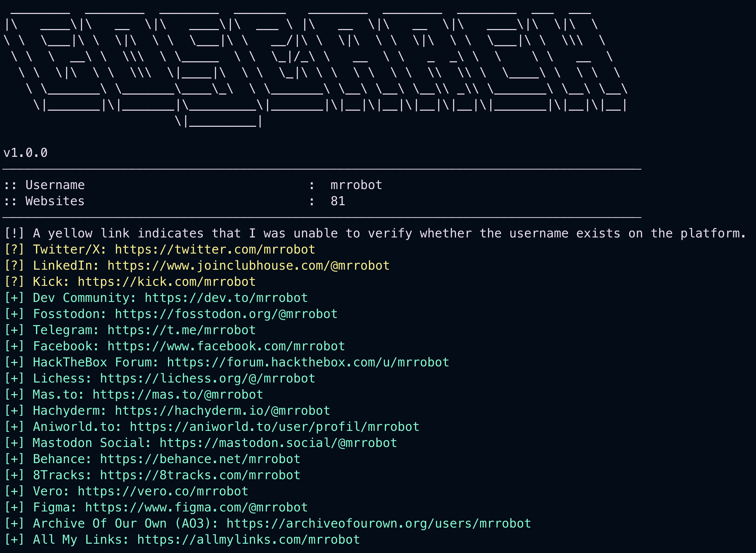Open the aniworld.to user profile link
The image size is (756, 553).
(x=274, y=427)
